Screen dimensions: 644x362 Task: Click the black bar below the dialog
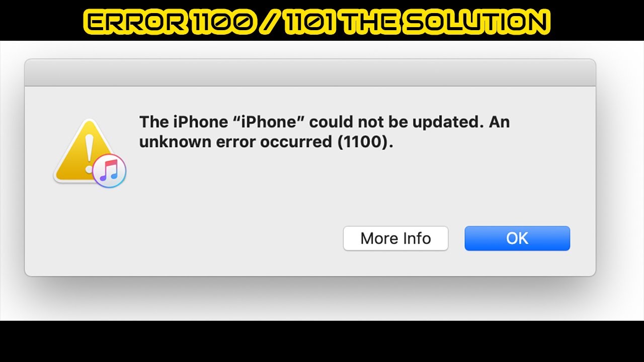pyautogui.click(x=322, y=341)
